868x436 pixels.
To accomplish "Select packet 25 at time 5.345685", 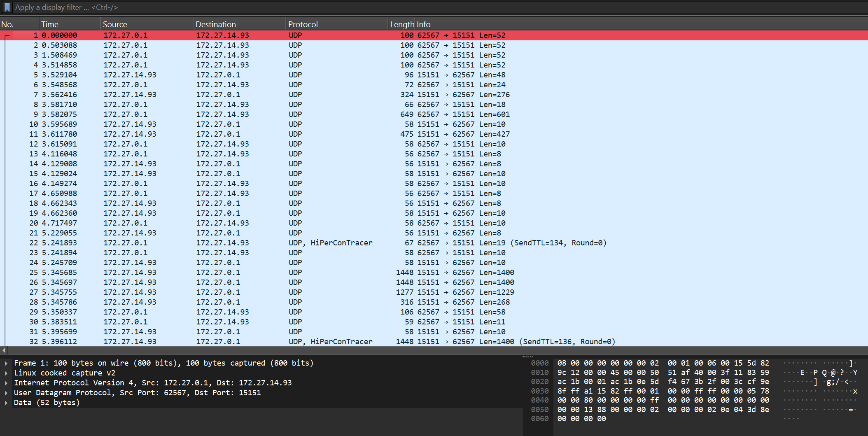I will [x=434, y=273].
